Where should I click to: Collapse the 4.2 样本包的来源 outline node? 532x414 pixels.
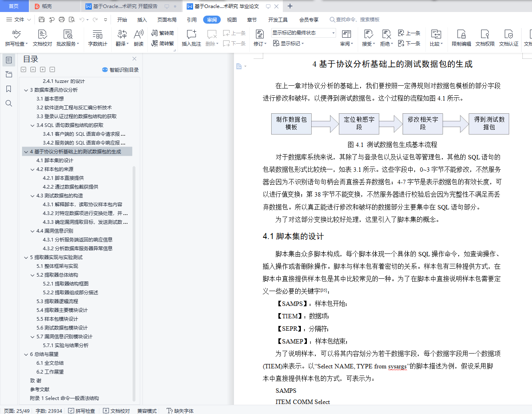click(x=32, y=169)
